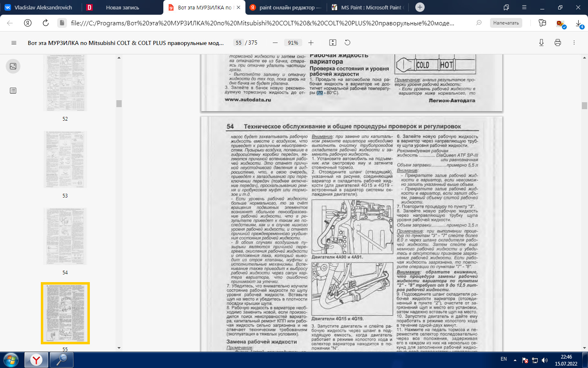The image size is (588, 368).
Task: Click the Напечатать button
Action: pos(506,23)
